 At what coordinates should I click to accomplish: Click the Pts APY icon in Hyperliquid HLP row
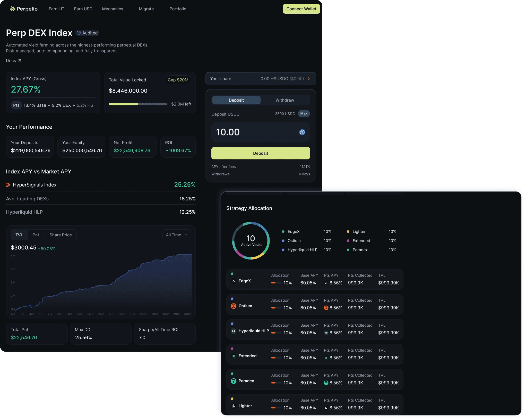(326, 333)
